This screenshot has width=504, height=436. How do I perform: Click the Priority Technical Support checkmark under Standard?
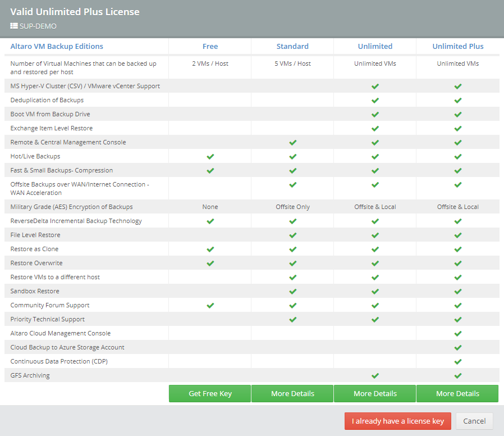(x=292, y=319)
